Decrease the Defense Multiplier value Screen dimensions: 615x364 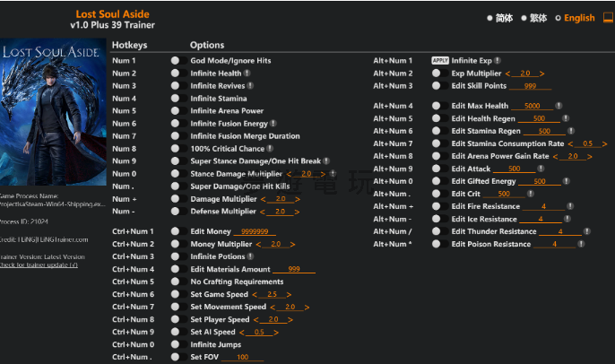(263, 212)
